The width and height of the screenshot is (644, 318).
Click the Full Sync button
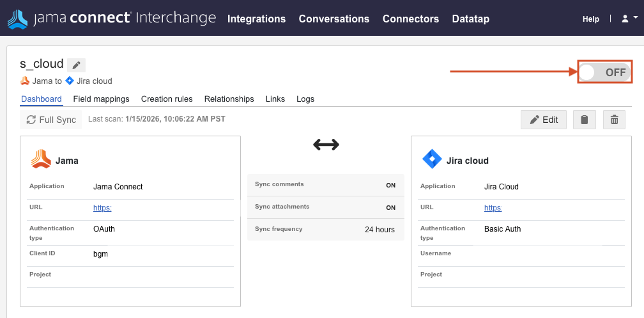tap(51, 120)
